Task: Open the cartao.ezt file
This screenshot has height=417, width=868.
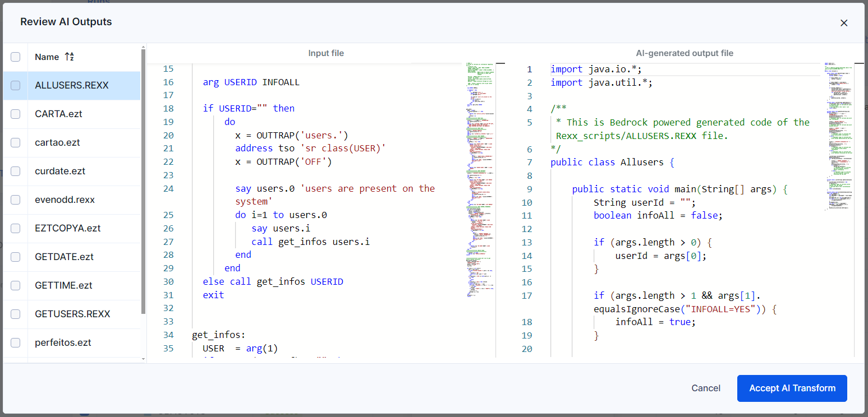Action: point(57,142)
